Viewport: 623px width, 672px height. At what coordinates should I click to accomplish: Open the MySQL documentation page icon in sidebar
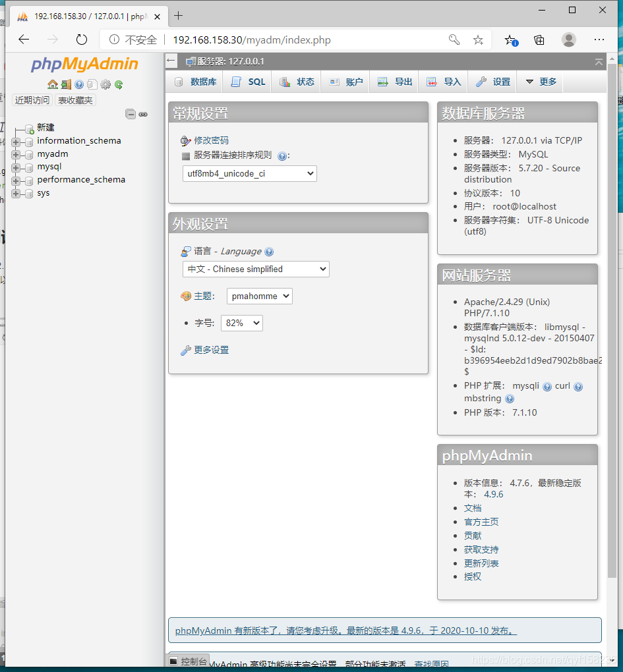coord(92,84)
